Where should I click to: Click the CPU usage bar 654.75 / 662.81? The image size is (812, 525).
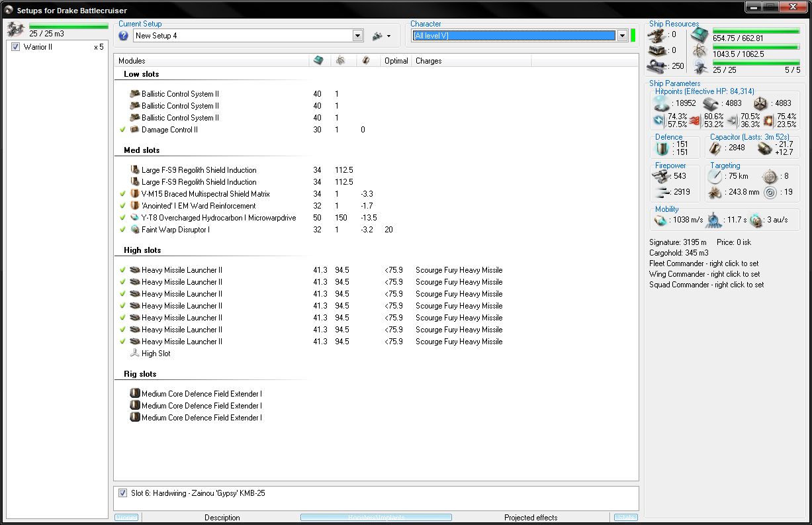756,30
